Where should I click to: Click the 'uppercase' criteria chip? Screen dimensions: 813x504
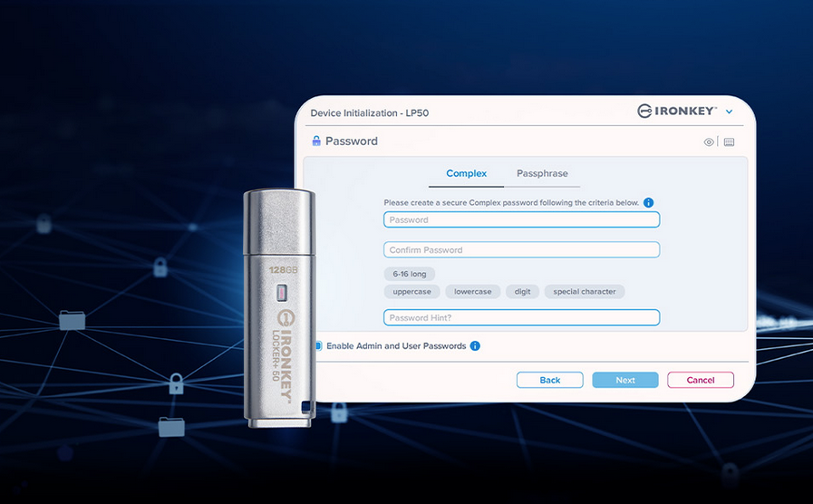tap(412, 292)
